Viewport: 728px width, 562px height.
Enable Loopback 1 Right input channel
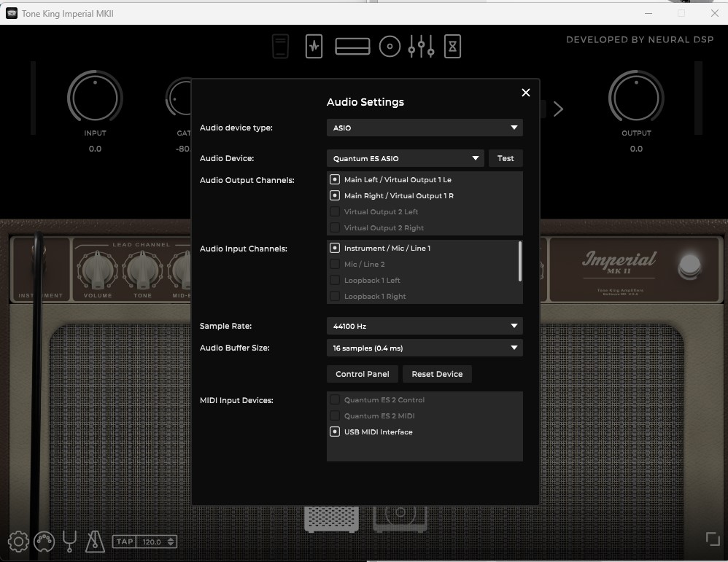(334, 296)
